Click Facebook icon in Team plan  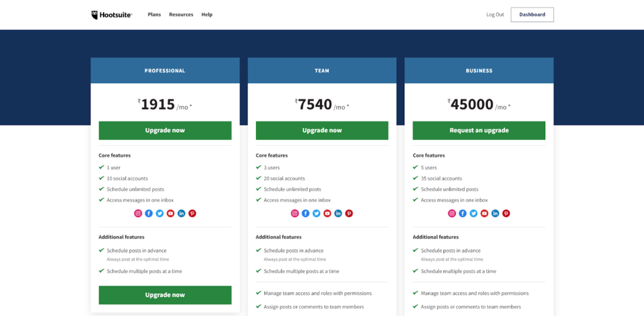306,213
